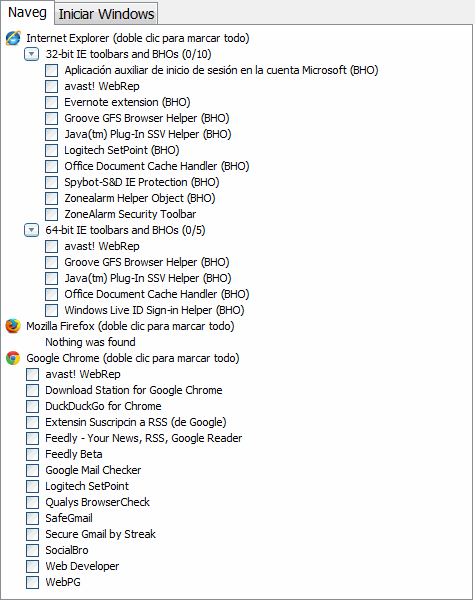Select the Naveg tab
475x601 pixels.
point(27,12)
